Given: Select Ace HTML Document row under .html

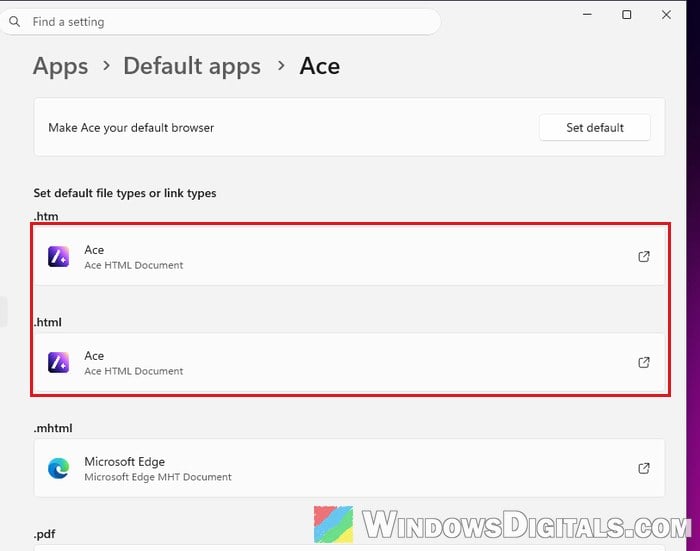Looking at the screenshot, I should point(349,363).
